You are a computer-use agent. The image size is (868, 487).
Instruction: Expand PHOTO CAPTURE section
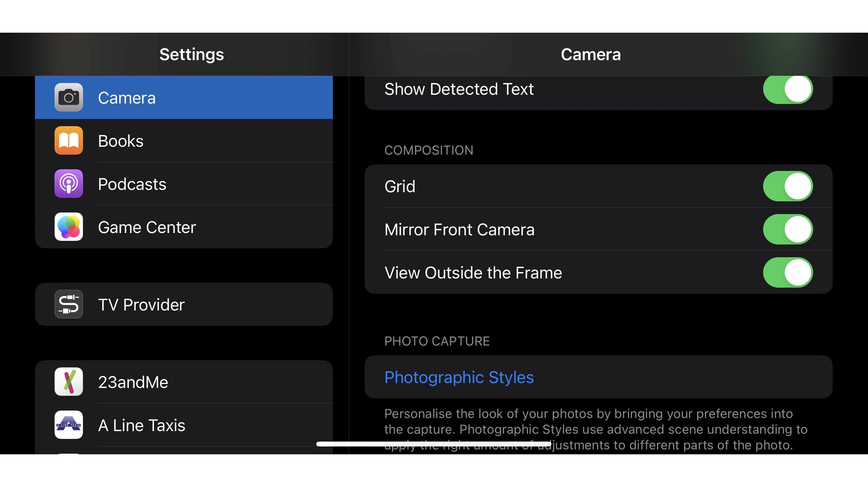pyautogui.click(x=436, y=340)
